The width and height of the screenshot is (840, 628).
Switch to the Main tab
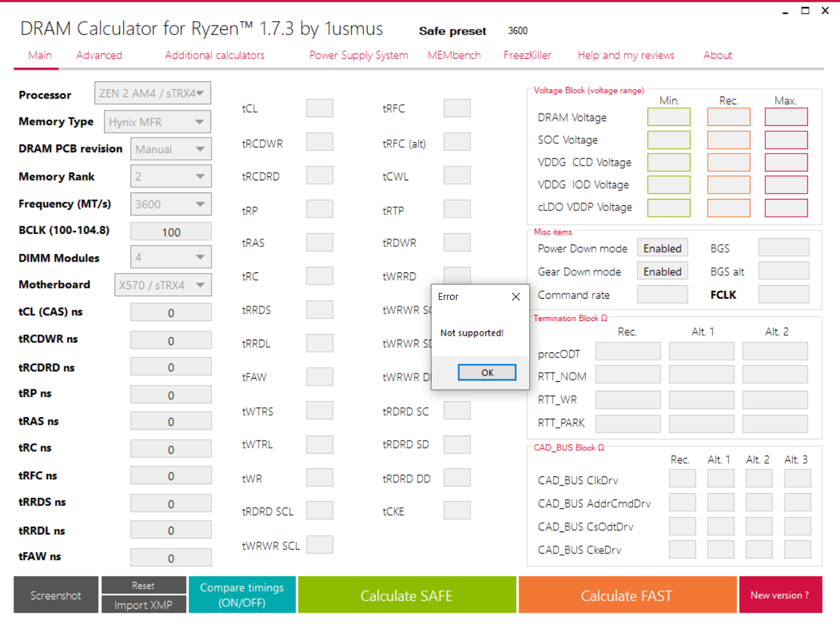(x=40, y=55)
